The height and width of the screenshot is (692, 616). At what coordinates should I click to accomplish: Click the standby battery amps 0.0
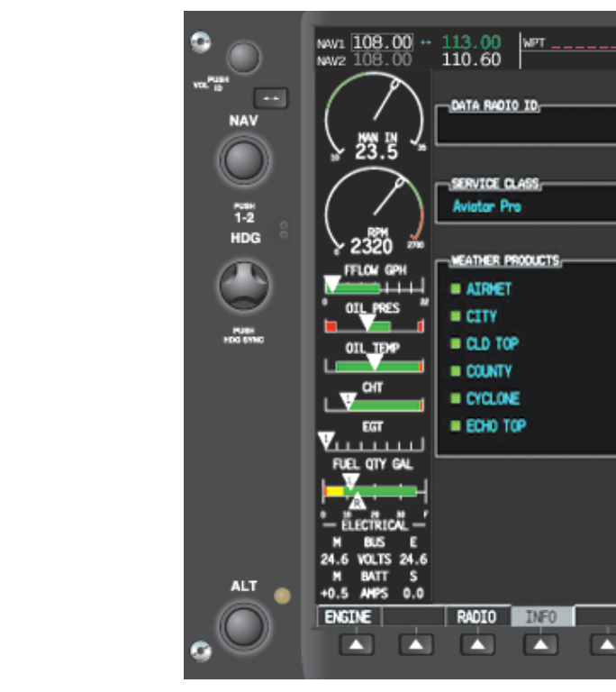(x=413, y=594)
